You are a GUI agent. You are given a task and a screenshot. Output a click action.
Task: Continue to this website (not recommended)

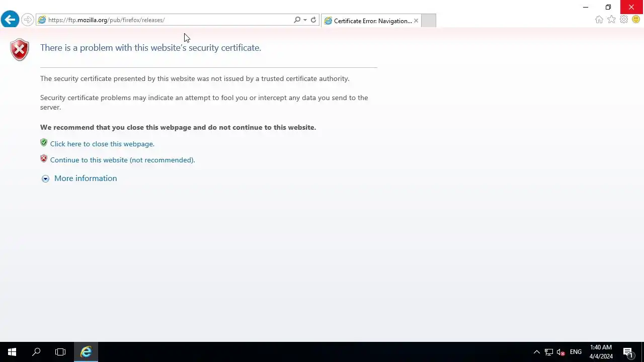click(122, 160)
